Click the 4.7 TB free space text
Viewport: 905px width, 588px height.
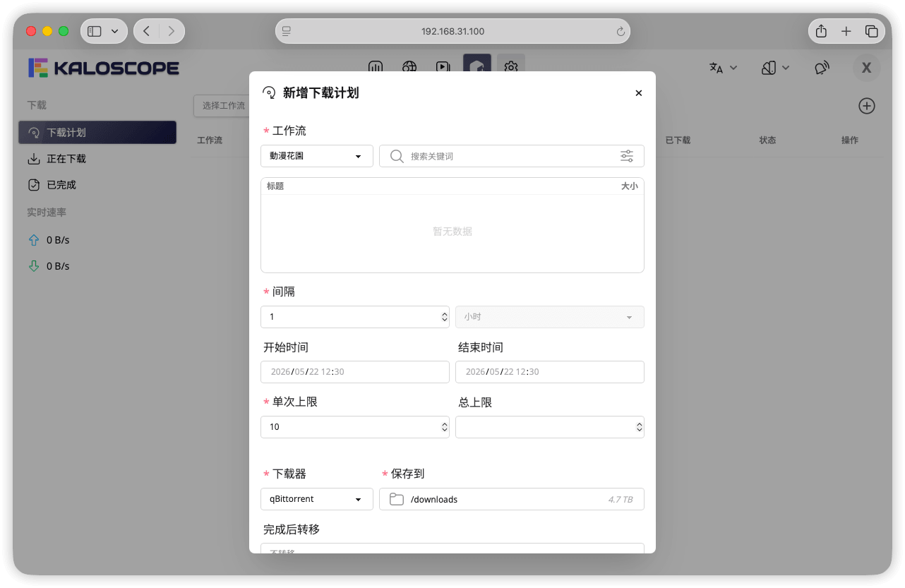(621, 499)
